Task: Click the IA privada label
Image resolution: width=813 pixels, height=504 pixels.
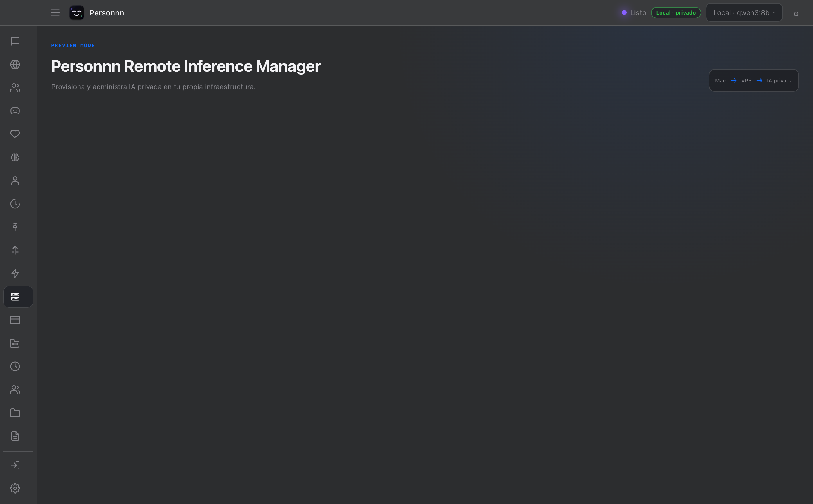Action: (x=779, y=81)
